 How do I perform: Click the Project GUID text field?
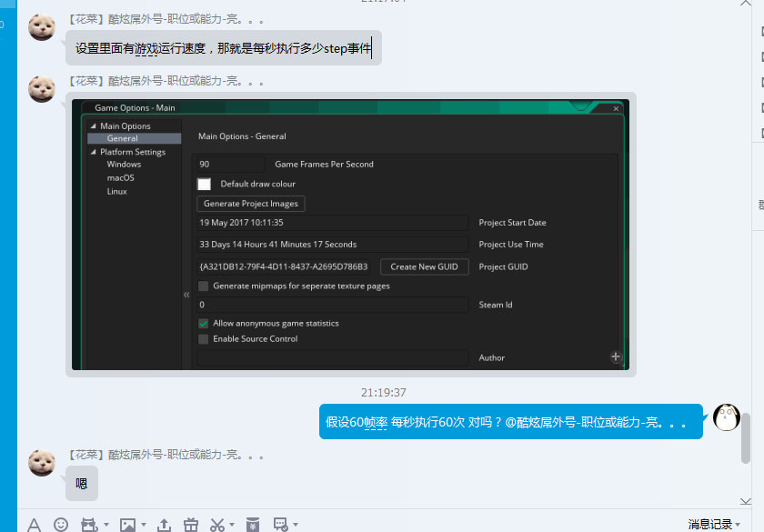(x=285, y=267)
